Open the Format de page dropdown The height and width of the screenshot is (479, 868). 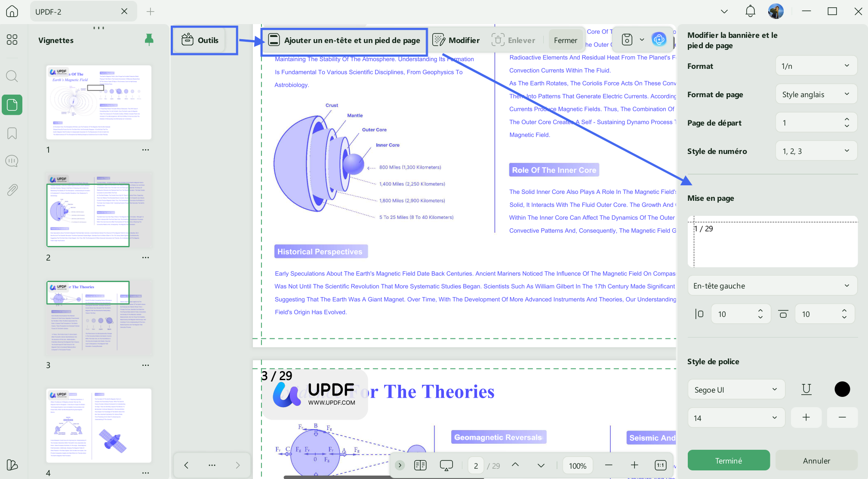point(816,94)
